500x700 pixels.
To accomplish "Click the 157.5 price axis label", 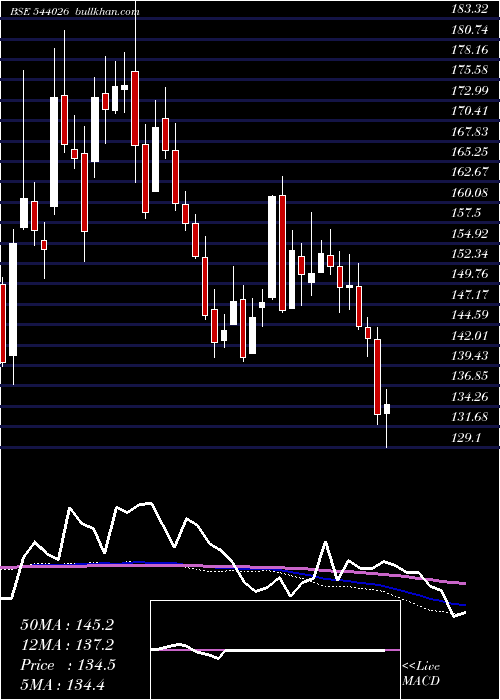I will (x=466, y=213).
